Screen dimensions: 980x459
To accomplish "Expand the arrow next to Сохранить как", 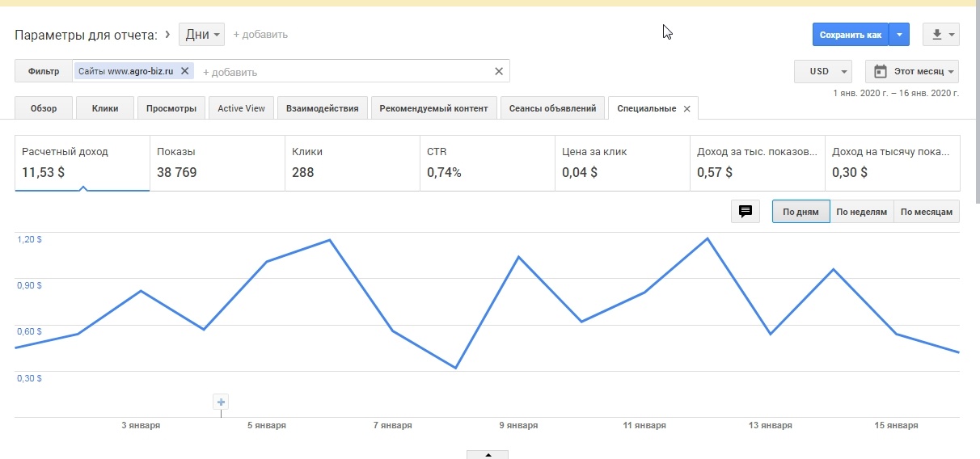I will coord(900,35).
